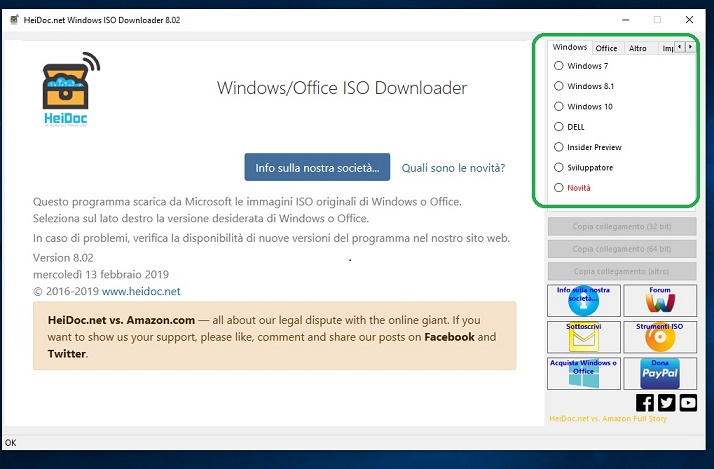
Task: Open the 'Quali sono le novità?' link
Action: [453, 168]
